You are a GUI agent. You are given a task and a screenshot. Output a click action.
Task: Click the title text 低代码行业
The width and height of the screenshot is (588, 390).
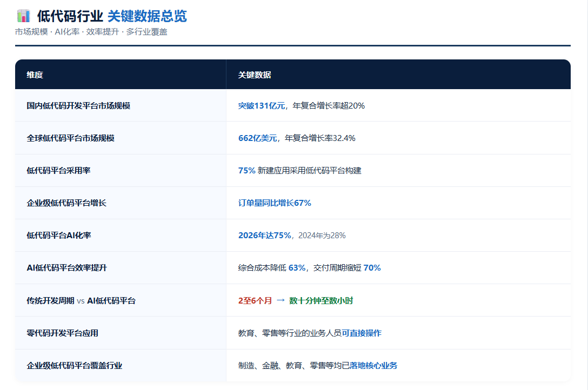coord(70,16)
